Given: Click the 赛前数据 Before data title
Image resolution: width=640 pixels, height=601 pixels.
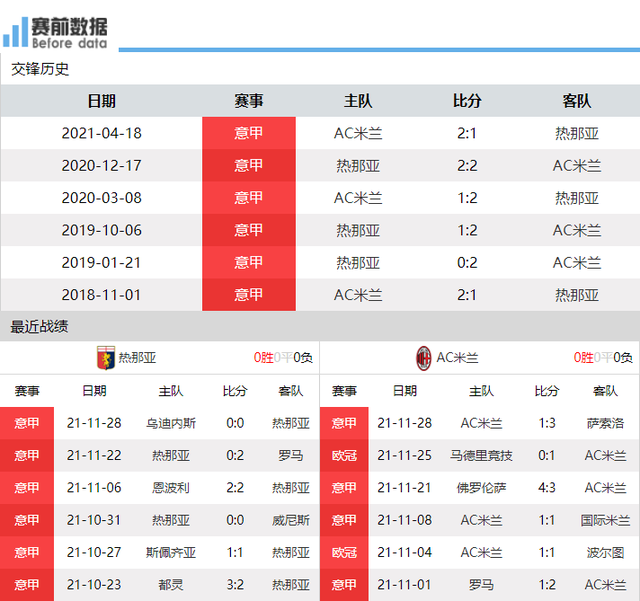Looking at the screenshot, I should click(69, 33).
